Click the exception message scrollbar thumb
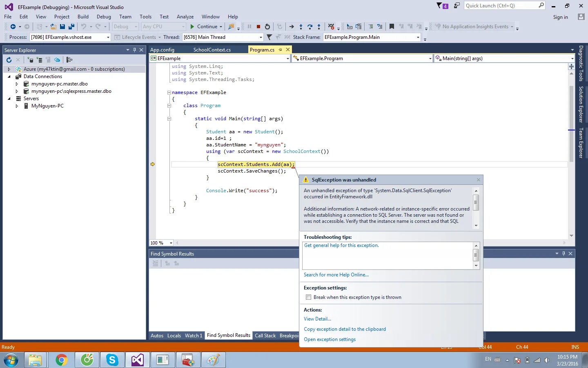 [x=476, y=202]
